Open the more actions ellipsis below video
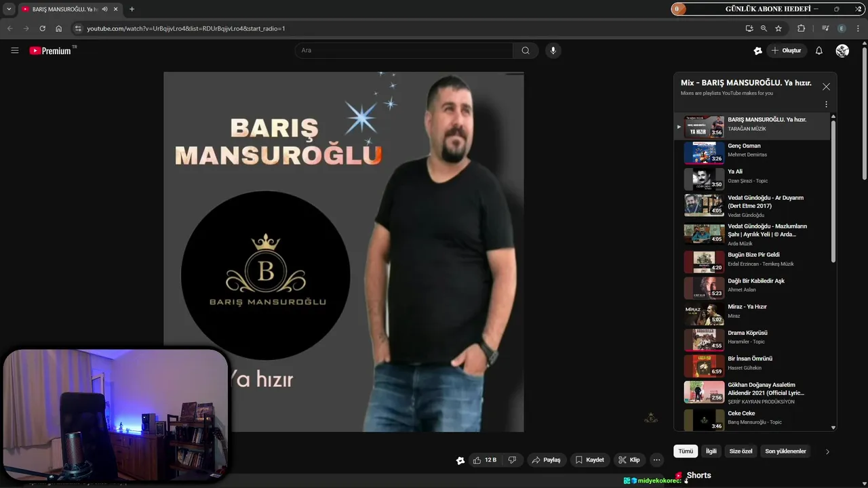This screenshot has width=868, height=488. point(656,460)
